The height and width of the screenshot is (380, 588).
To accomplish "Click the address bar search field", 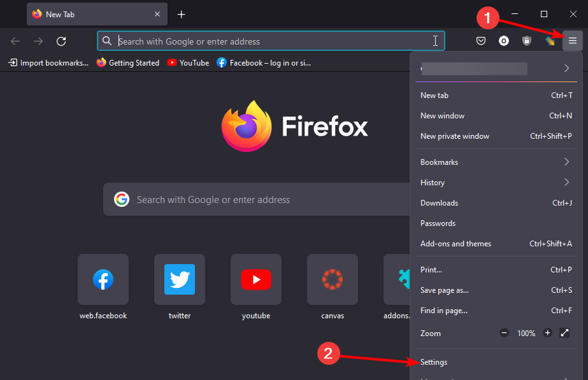I will [x=271, y=41].
